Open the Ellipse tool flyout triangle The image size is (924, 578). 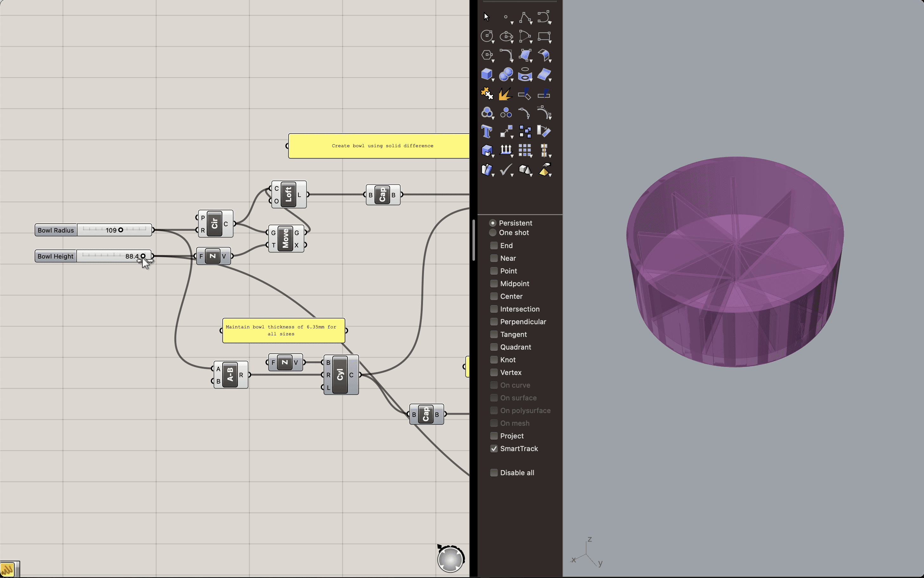[512, 42]
